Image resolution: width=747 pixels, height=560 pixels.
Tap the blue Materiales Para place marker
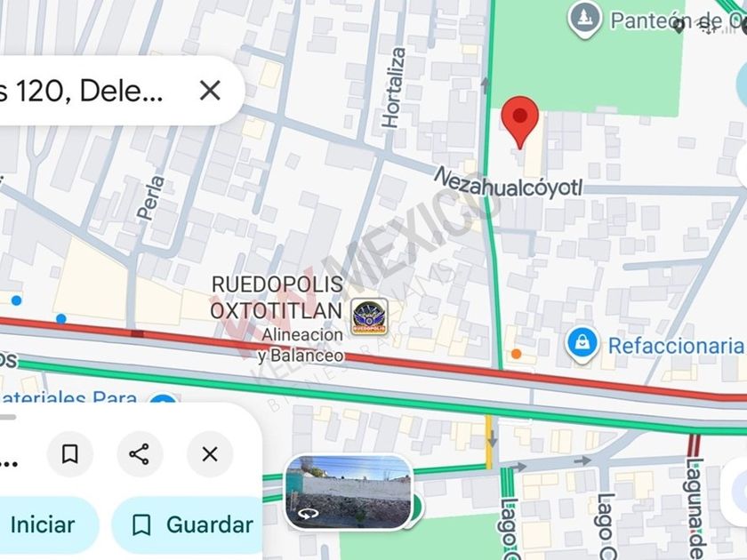pos(163,399)
